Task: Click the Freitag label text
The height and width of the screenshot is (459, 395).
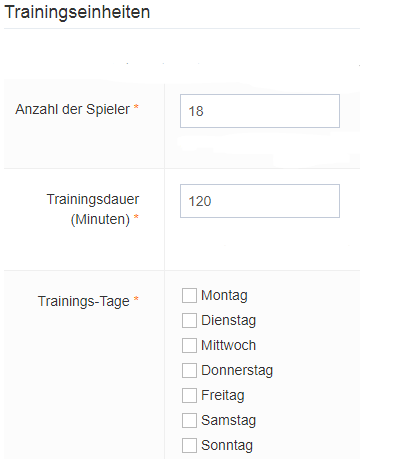Action: (x=223, y=396)
